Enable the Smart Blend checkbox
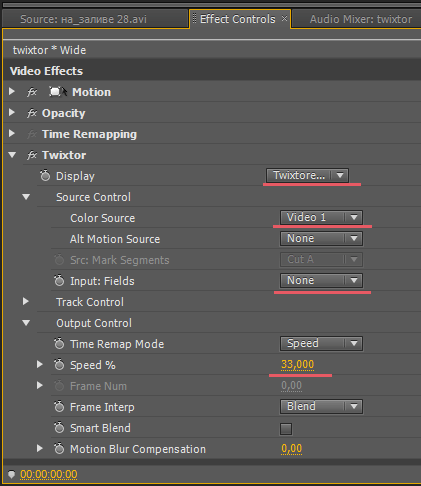Screen dimensions: 421x486 [286, 429]
